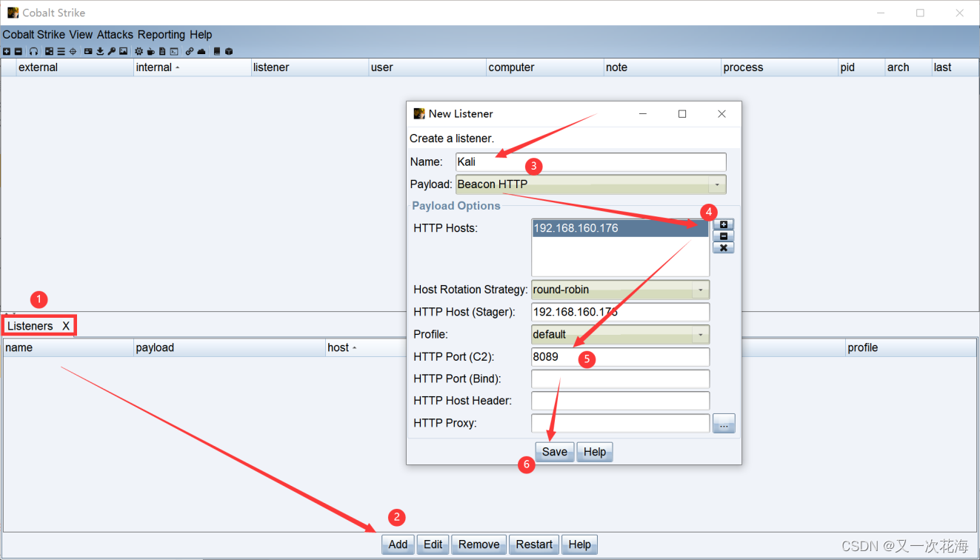Sort sessions by external column header

(x=75, y=67)
